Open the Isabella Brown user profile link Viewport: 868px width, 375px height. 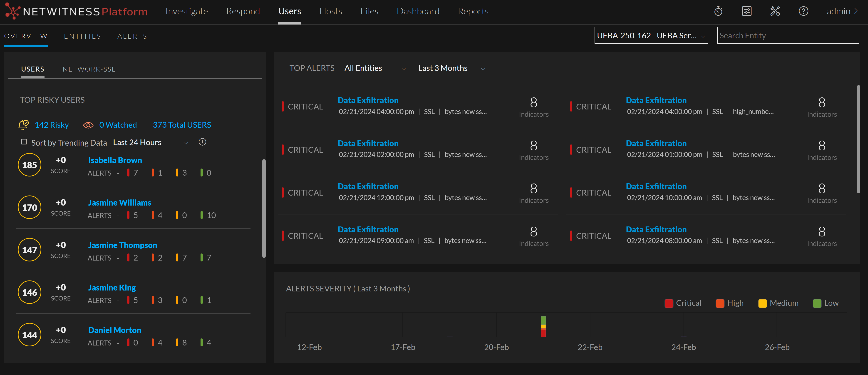tap(115, 160)
